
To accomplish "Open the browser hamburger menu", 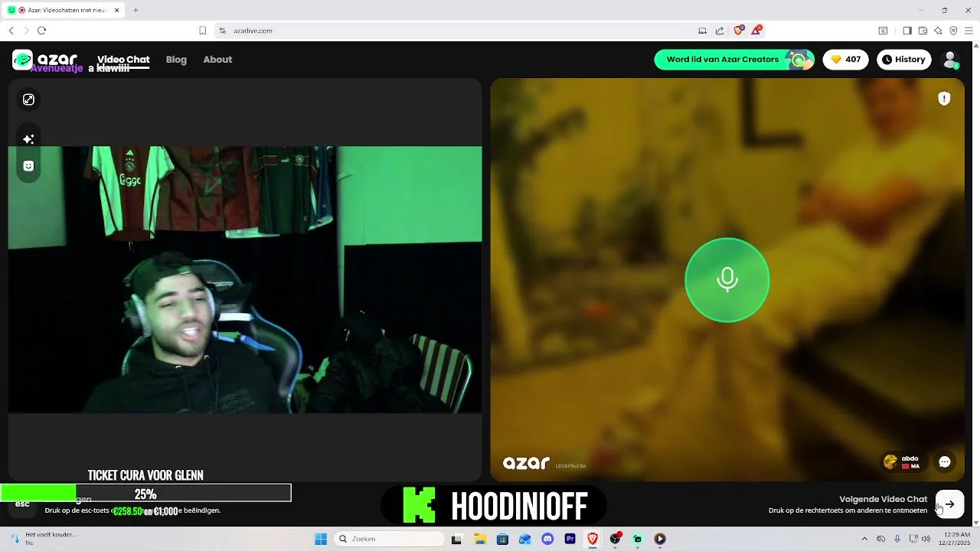I will [969, 31].
